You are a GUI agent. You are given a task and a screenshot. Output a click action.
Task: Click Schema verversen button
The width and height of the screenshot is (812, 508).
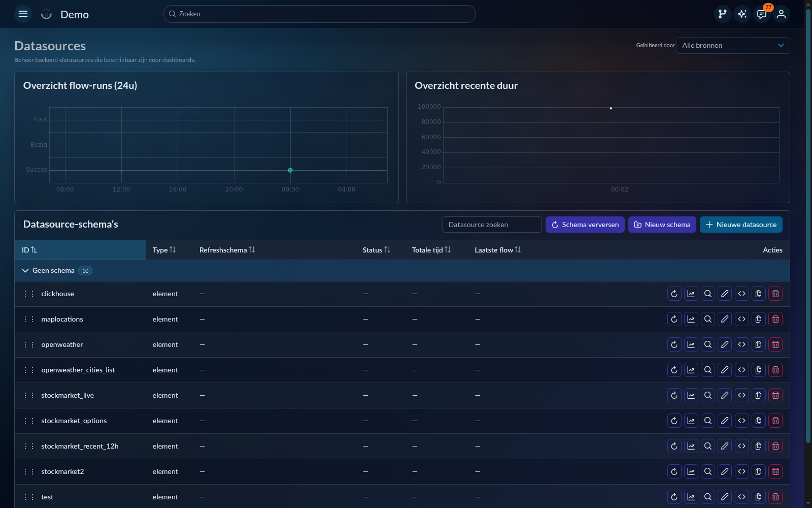click(585, 225)
